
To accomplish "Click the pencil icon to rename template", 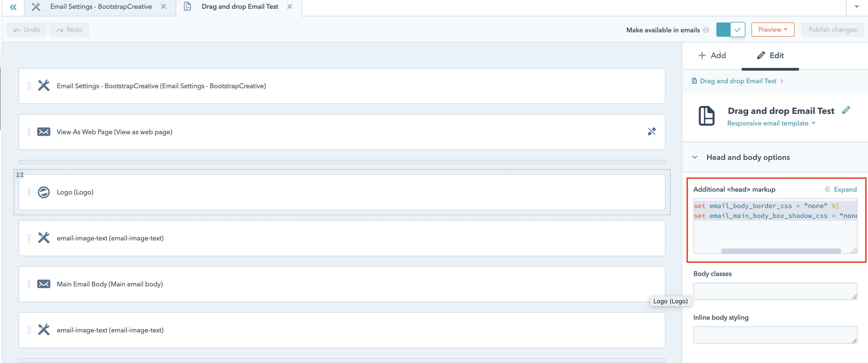I will click(846, 110).
